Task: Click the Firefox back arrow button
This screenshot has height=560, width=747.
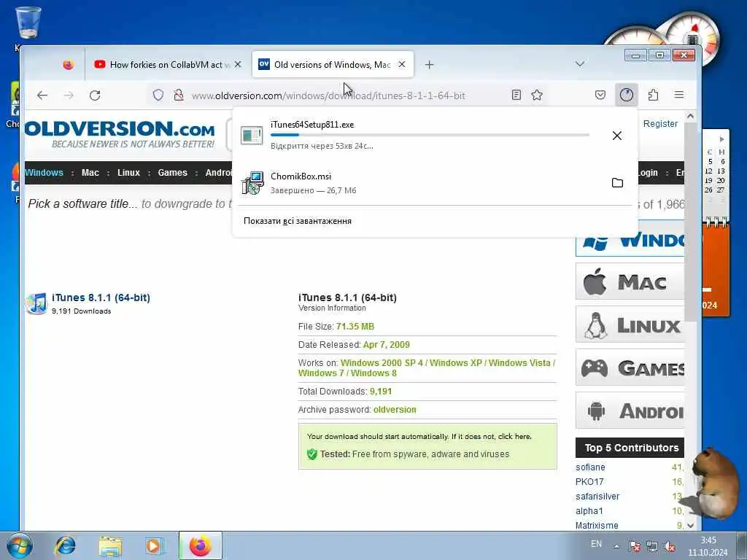Action: [x=42, y=96]
